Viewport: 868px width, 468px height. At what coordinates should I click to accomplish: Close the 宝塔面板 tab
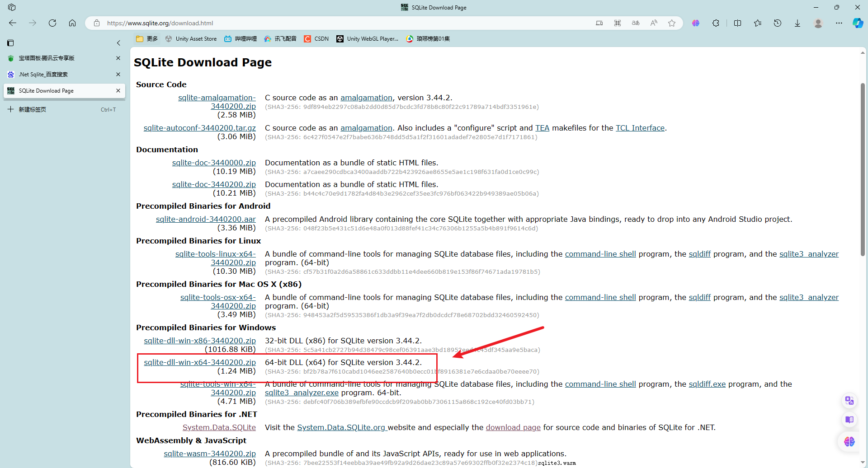118,58
